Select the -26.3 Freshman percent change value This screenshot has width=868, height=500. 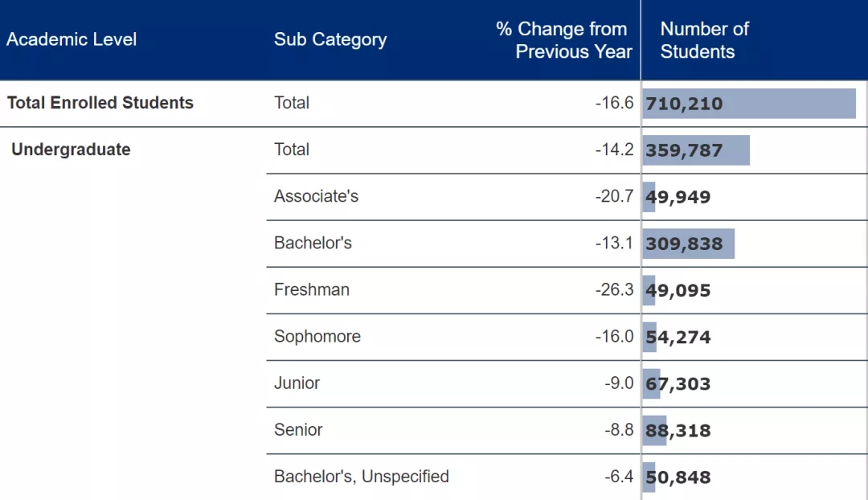614,289
